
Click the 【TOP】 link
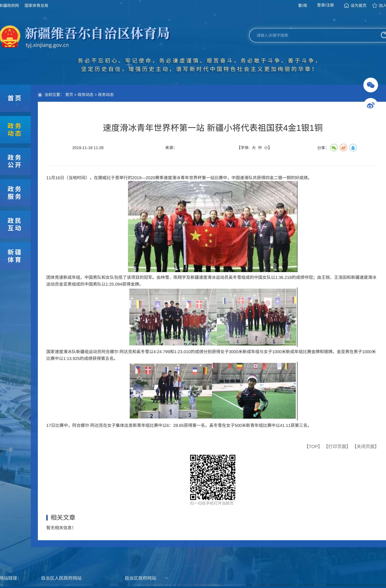click(313, 446)
